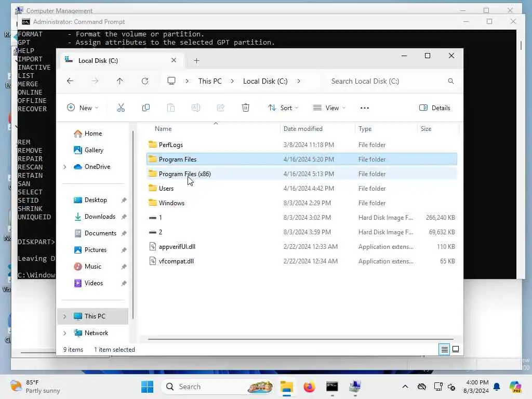This screenshot has height=399, width=532.
Task: Toggle the Details pane button
Action: [x=435, y=108]
